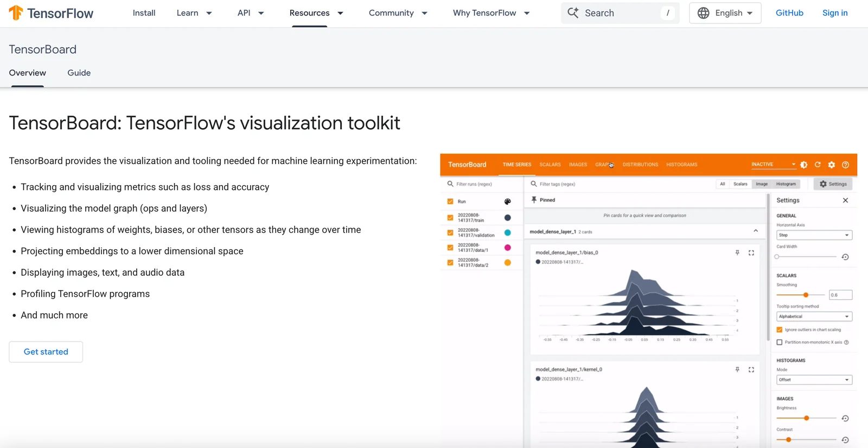868x448 pixels.
Task: Uncheck the 20220808-141317/validation run
Action: [x=450, y=232]
